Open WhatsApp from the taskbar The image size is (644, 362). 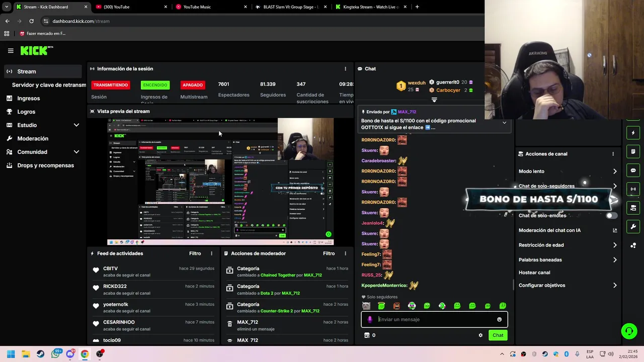point(55,354)
